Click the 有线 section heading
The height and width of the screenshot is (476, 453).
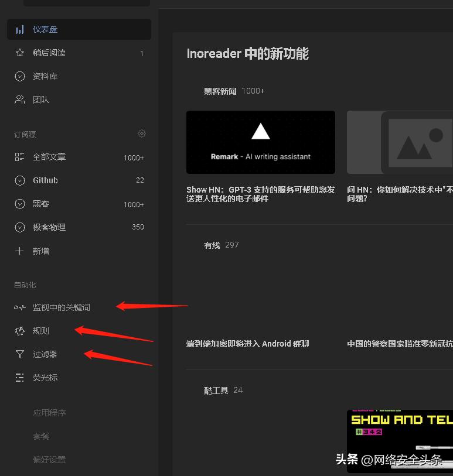pyautogui.click(x=212, y=245)
